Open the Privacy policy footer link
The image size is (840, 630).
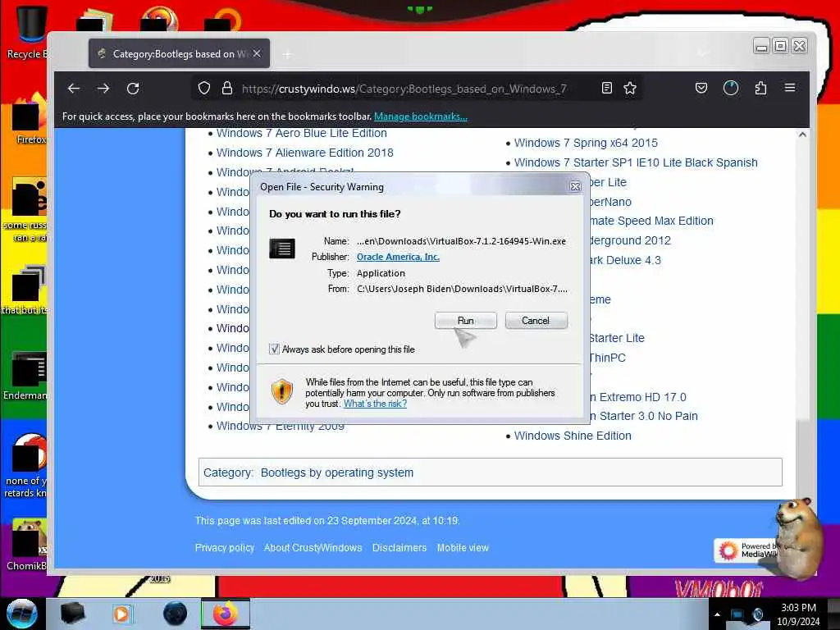(x=225, y=547)
